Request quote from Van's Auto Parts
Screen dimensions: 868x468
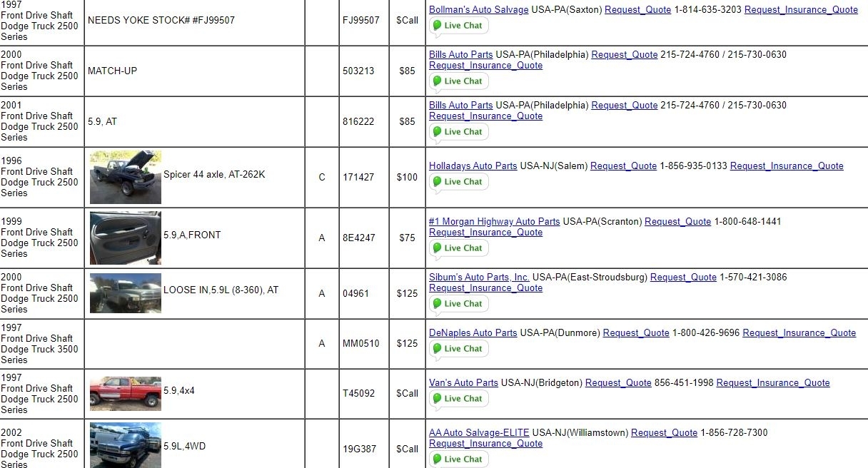click(x=618, y=383)
